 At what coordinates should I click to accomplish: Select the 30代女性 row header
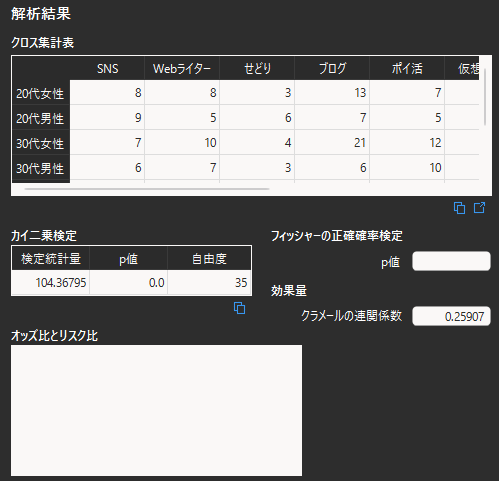[41, 143]
